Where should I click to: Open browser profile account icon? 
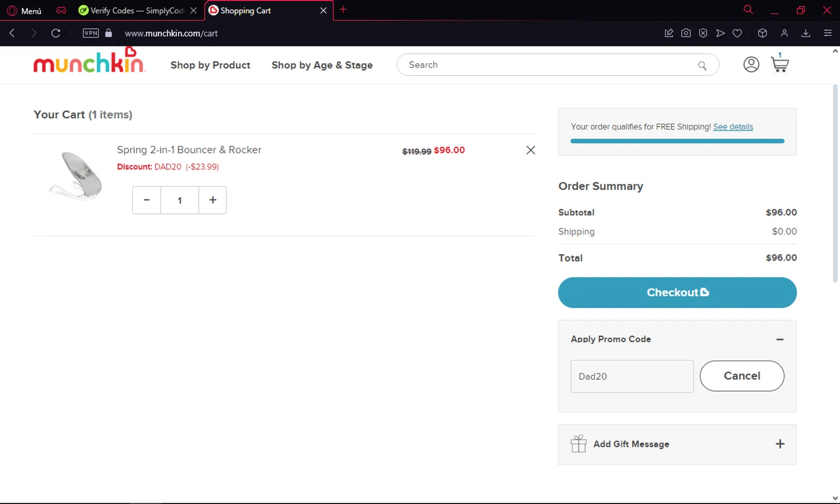click(x=785, y=33)
